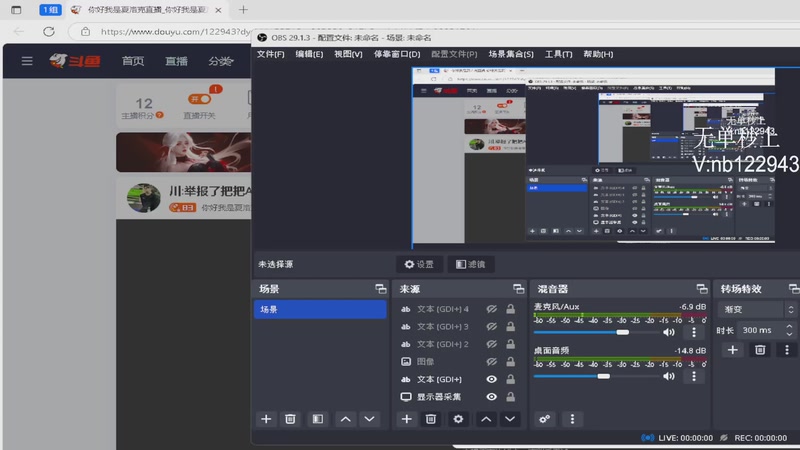Screen dimensions: 800x450
Task: Move source up in Sources list
Action: tap(486, 419)
